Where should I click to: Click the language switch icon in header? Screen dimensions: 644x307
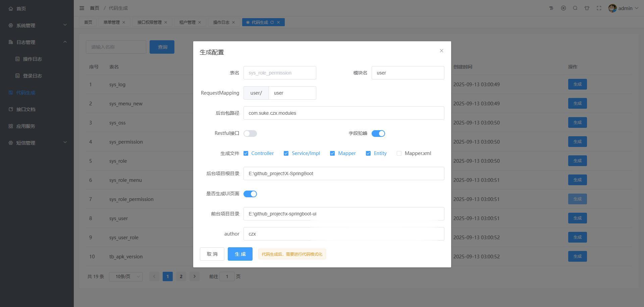tap(563, 8)
